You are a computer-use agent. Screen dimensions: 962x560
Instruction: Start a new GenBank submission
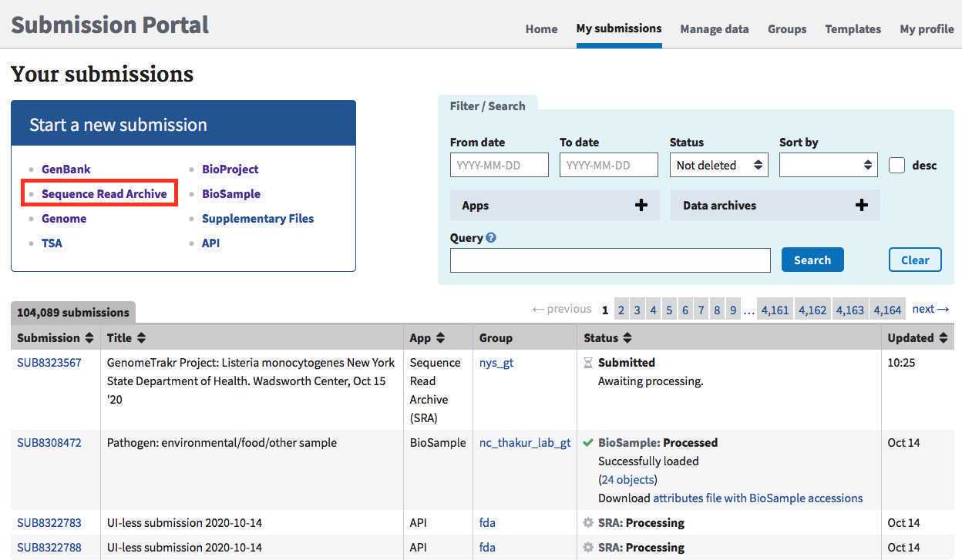(x=66, y=169)
